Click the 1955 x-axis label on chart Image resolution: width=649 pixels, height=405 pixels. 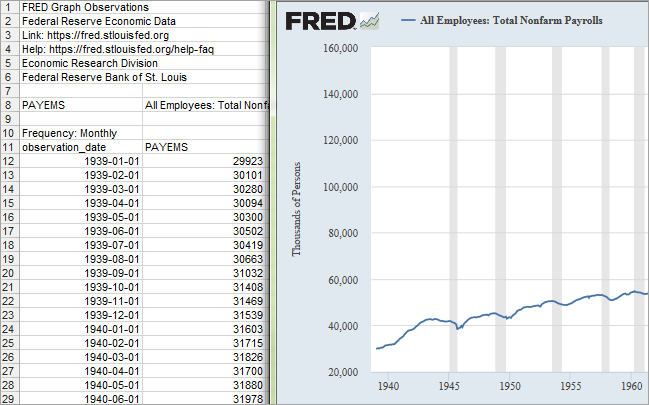571,386
